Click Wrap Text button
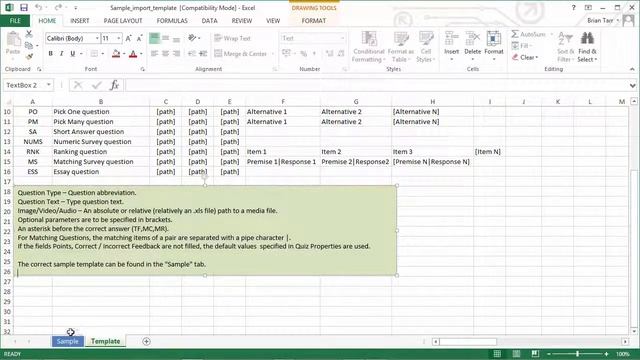640x360 pixels. pyautogui.click(x=232, y=38)
